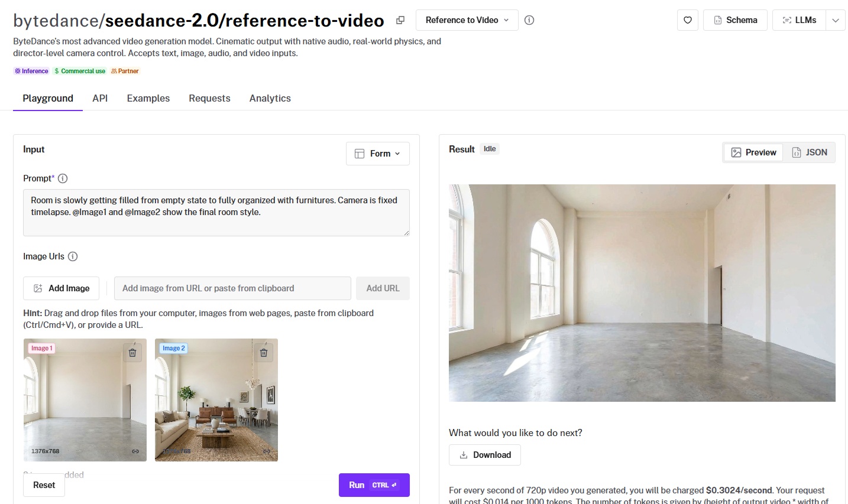Click the info icon beside Reference to Video

tap(529, 20)
